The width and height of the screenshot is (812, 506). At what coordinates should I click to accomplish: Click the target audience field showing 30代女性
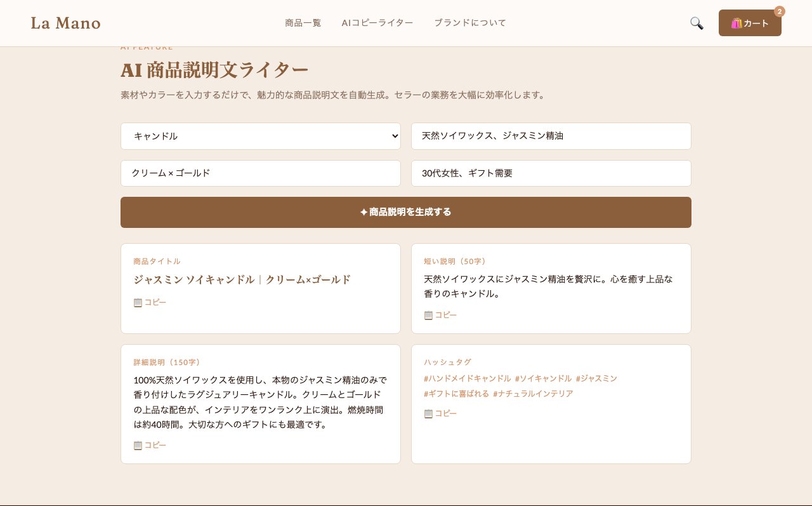(551, 173)
